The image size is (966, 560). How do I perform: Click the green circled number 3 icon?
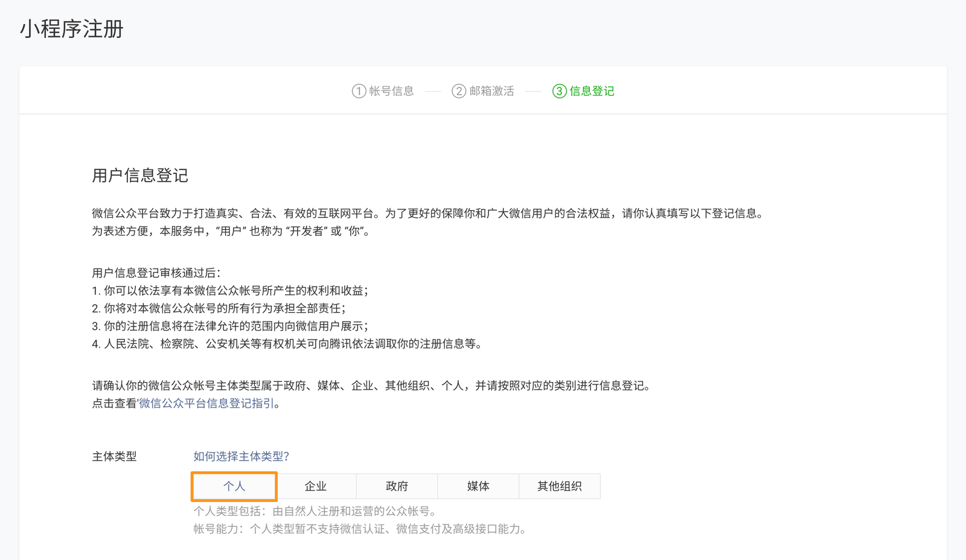(559, 91)
